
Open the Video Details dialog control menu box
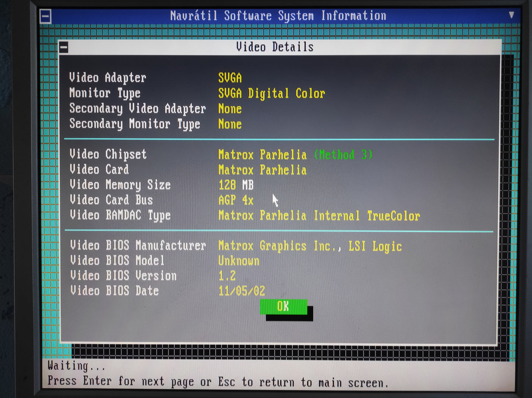coord(64,47)
